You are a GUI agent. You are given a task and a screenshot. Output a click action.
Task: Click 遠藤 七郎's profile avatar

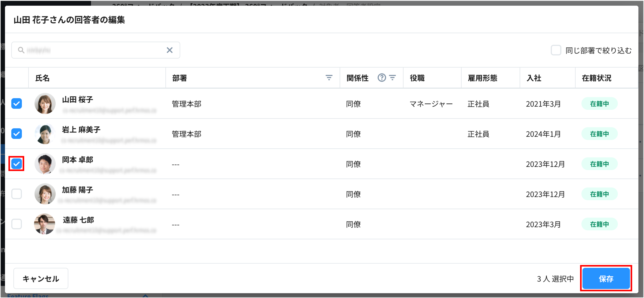click(x=45, y=224)
